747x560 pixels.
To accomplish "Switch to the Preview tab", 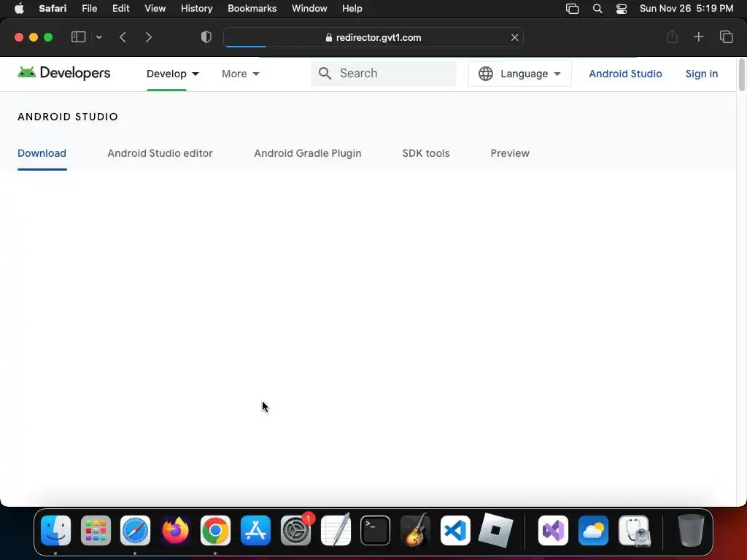I will click(510, 153).
